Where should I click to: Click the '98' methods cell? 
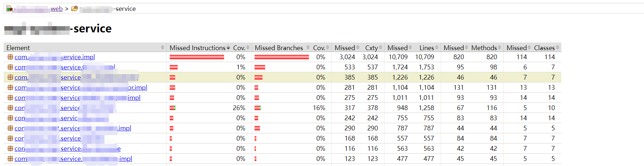(x=493, y=67)
